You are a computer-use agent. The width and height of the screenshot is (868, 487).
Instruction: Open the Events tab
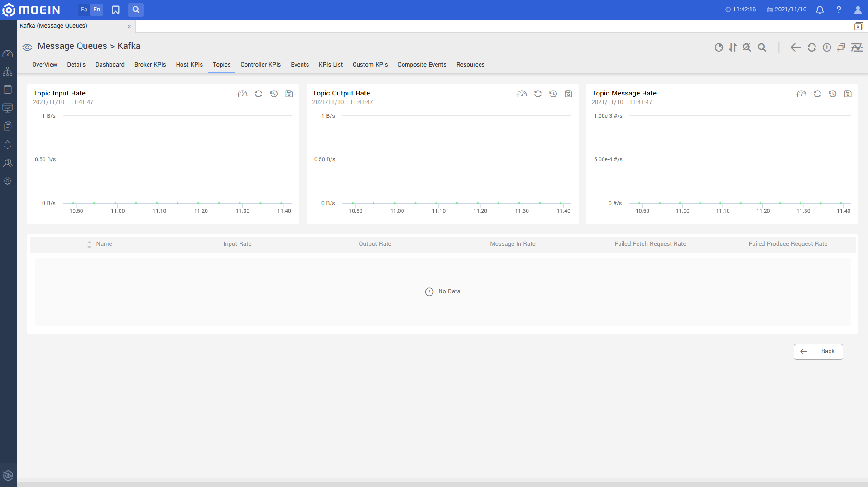click(300, 65)
